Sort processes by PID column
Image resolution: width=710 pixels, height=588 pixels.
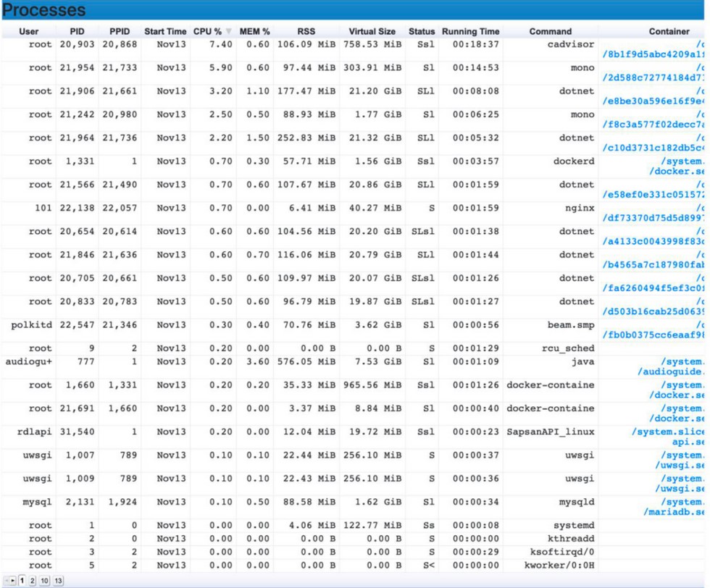(77, 31)
